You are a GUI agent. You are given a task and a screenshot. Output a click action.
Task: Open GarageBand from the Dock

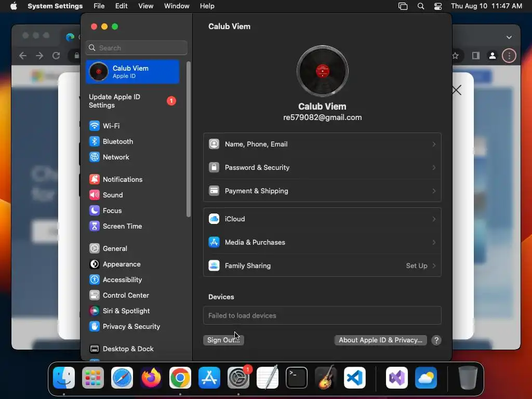click(326, 378)
